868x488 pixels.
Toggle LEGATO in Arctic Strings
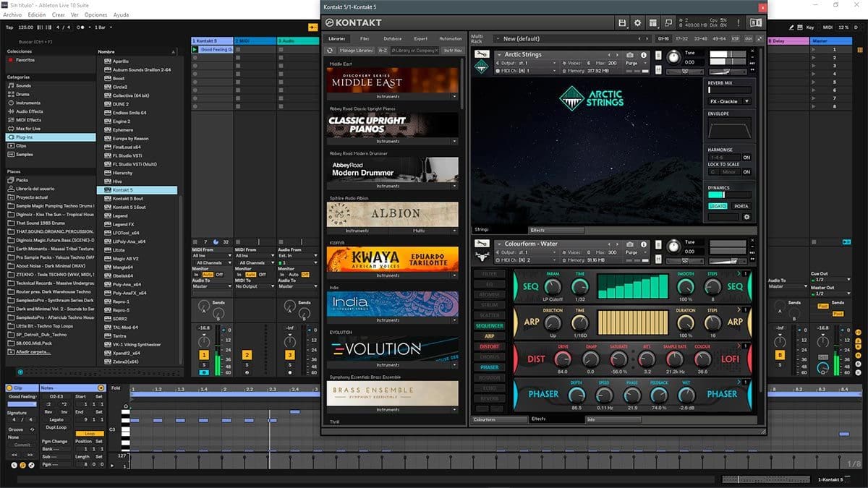718,206
